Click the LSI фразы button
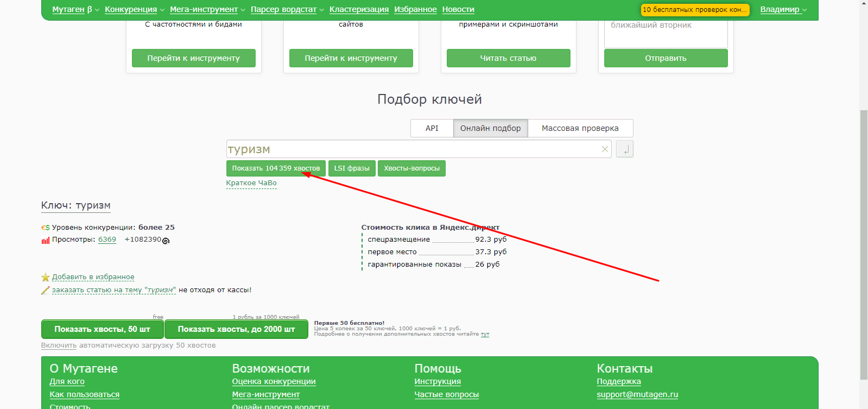Viewport: 868px width, 409px height. coord(352,168)
